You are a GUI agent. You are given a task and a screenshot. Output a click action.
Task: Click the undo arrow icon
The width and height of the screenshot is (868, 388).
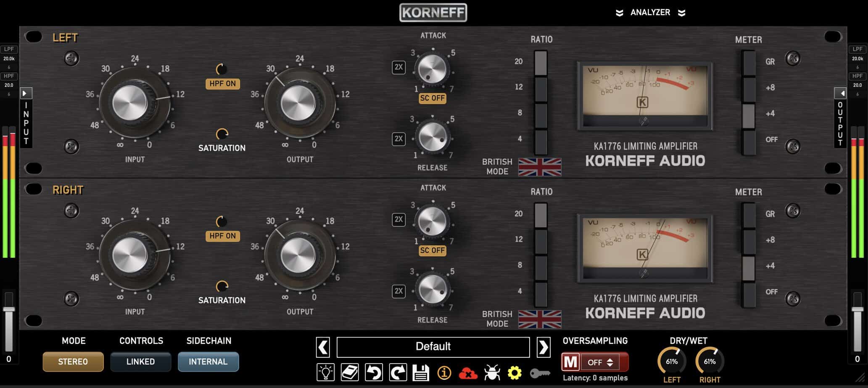[x=374, y=372]
